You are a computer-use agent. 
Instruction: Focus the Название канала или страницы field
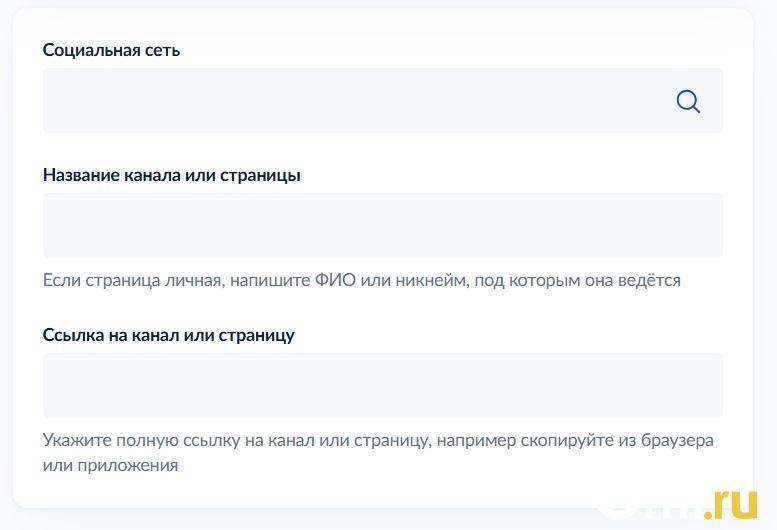[382, 225]
